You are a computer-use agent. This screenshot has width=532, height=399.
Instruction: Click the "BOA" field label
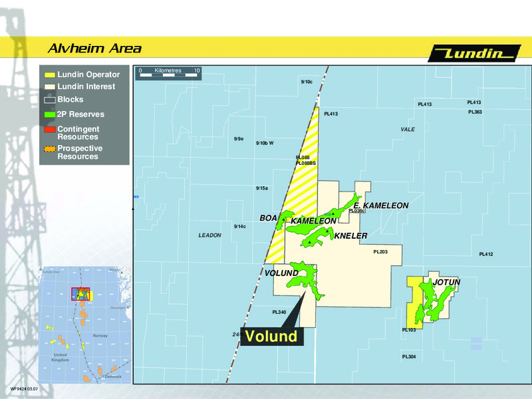coord(268,218)
